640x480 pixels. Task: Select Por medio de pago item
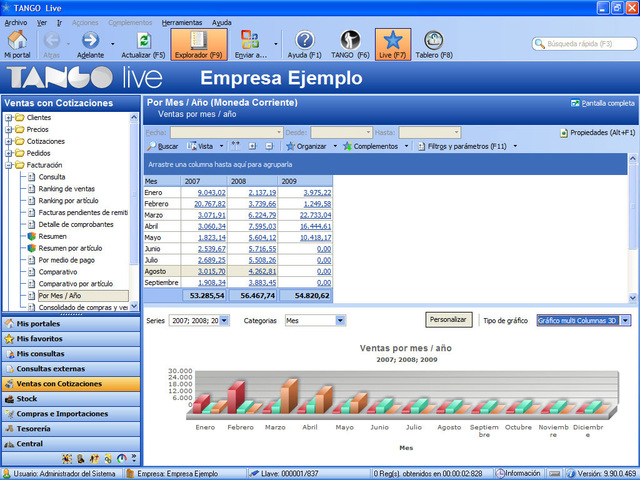pyautogui.click(x=67, y=260)
